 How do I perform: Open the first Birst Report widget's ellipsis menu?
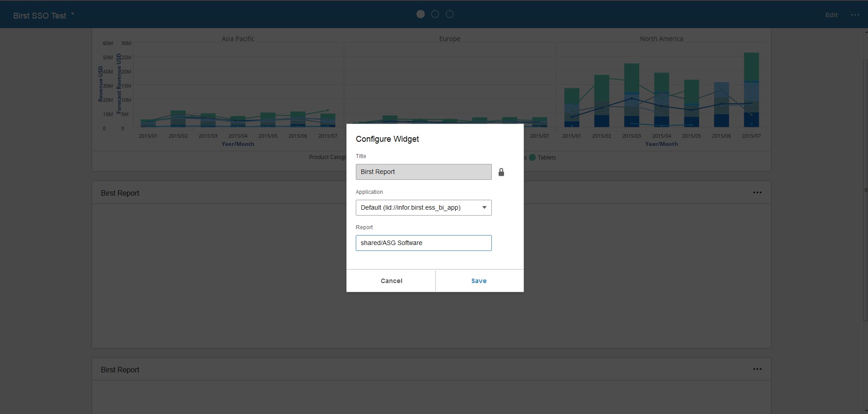(757, 193)
